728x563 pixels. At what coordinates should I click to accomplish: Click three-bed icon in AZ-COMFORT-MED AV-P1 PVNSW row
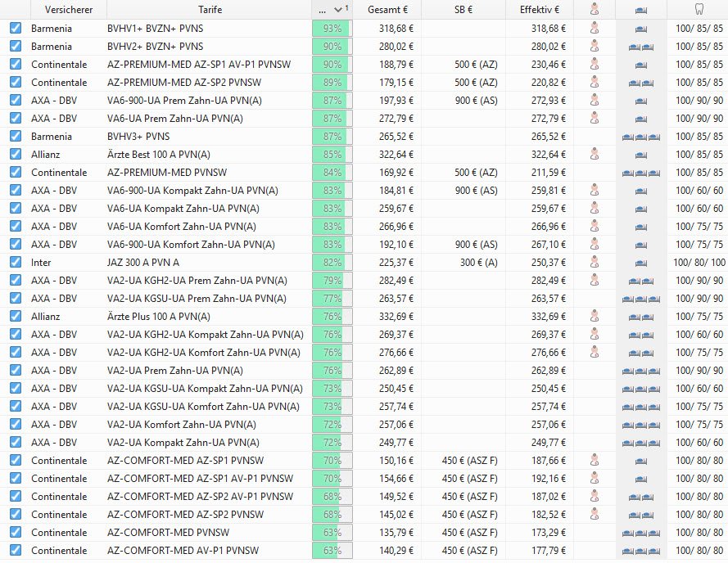click(x=641, y=552)
